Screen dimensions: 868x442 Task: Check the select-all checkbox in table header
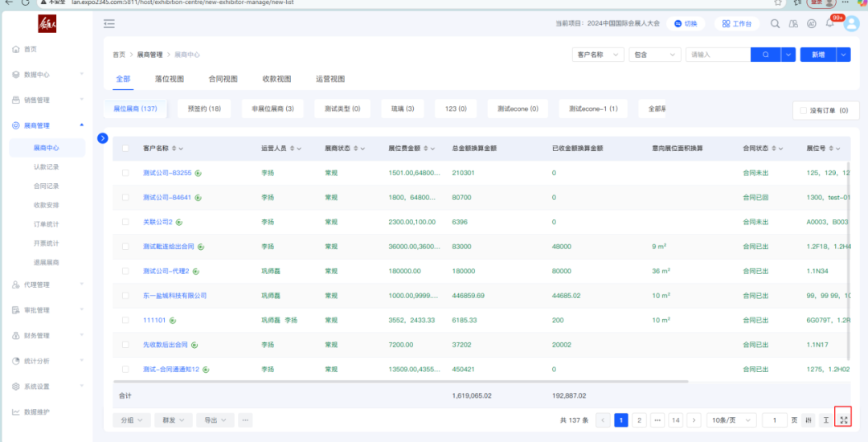125,148
